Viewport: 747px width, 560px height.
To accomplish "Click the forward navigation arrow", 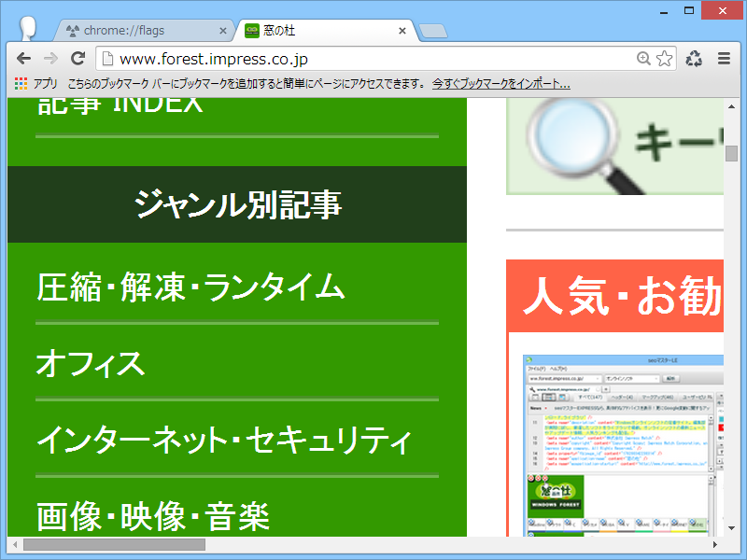I will point(51,58).
